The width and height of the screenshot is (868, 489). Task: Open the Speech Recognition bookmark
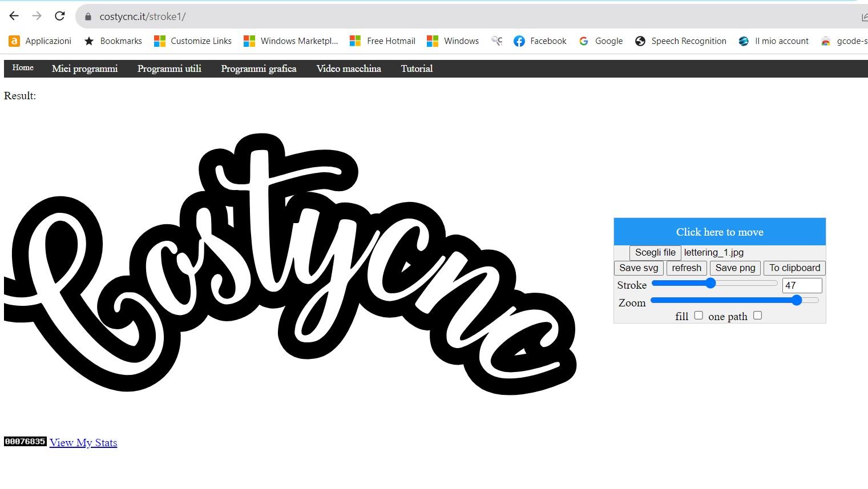click(x=681, y=41)
